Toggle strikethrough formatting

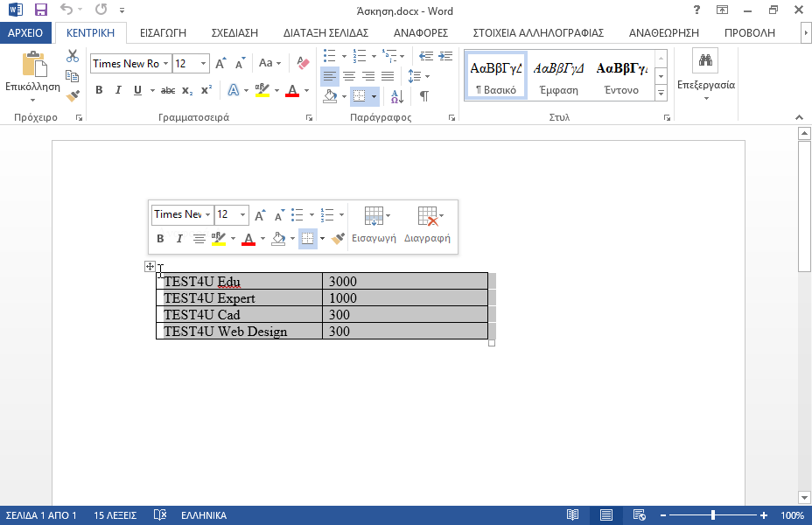coord(168,90)
